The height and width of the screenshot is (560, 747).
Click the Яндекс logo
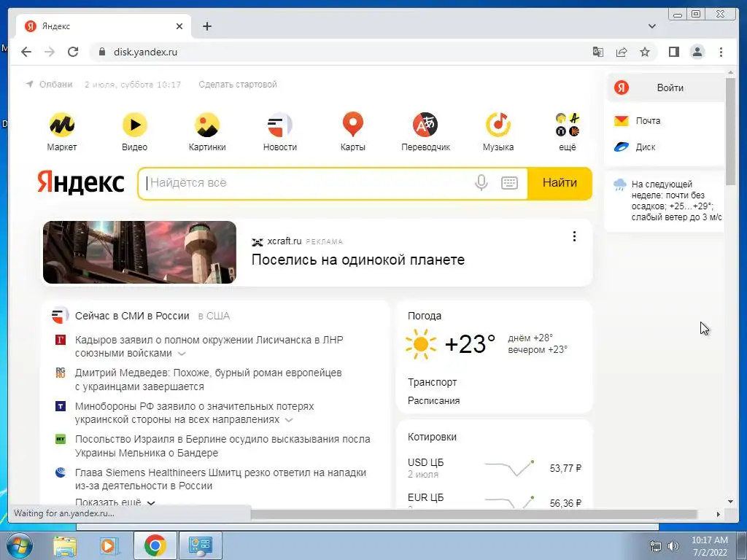click(81, 183)
